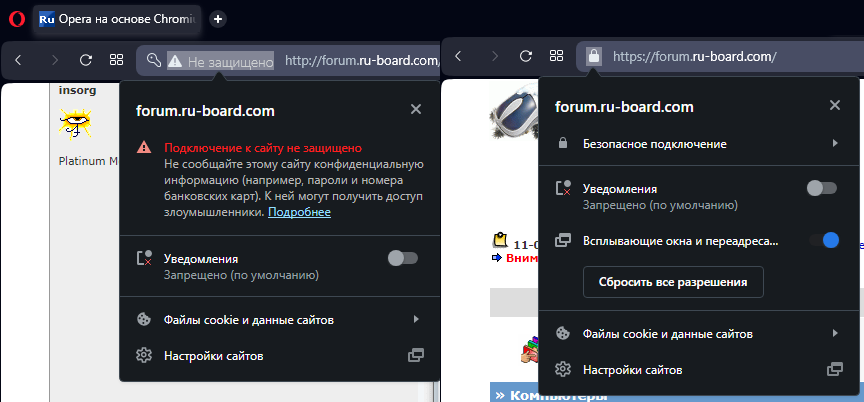Switch to the "Opera на основе Chromium" tab
The image size is (864, 402).
(118, 19)
